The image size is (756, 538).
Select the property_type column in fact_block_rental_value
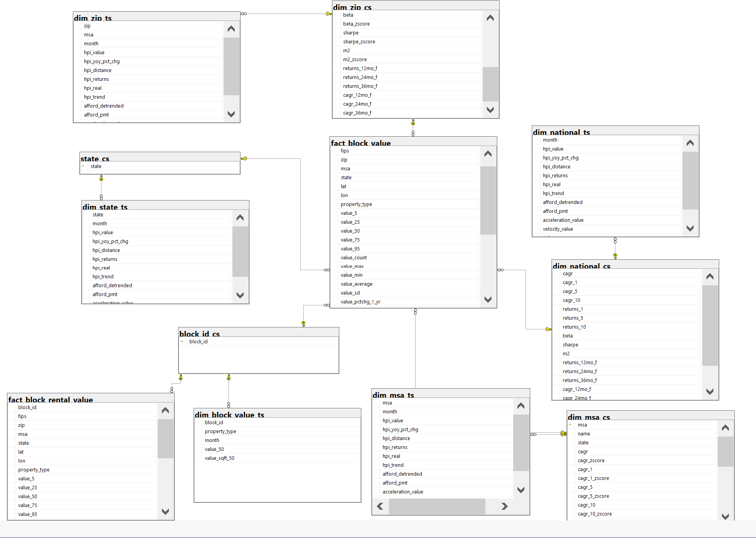point(34,469)
